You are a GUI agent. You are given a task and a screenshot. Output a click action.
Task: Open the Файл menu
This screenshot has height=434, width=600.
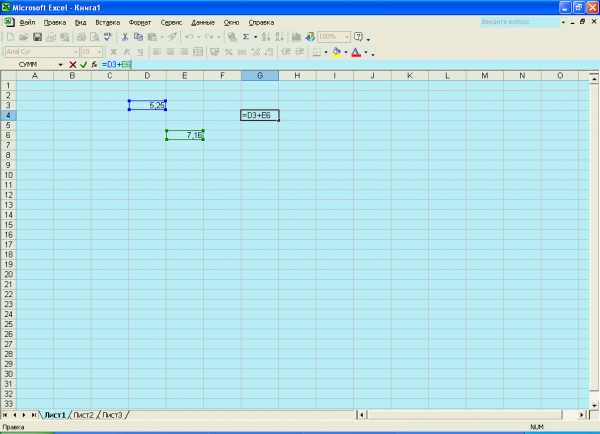(x=27, y=23)
